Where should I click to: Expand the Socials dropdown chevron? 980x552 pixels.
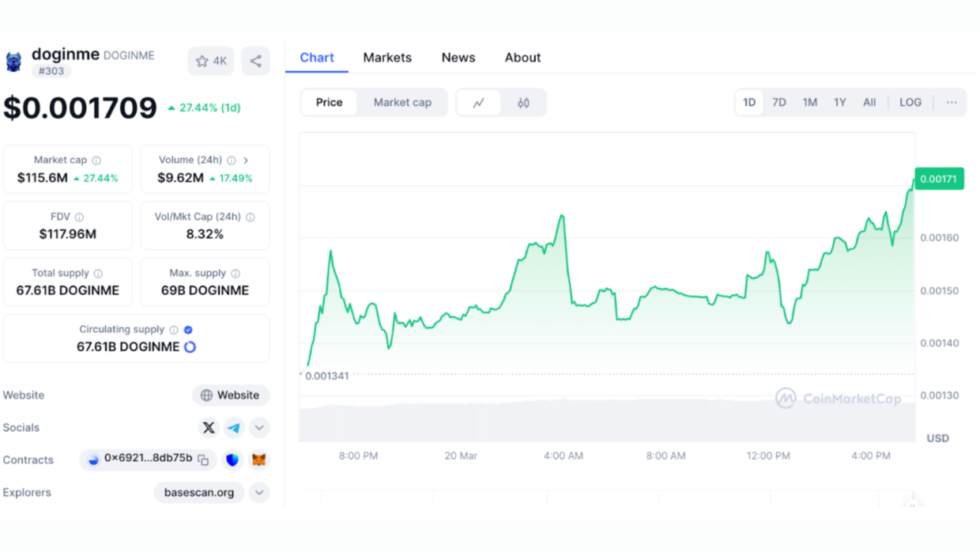[259, 428]
